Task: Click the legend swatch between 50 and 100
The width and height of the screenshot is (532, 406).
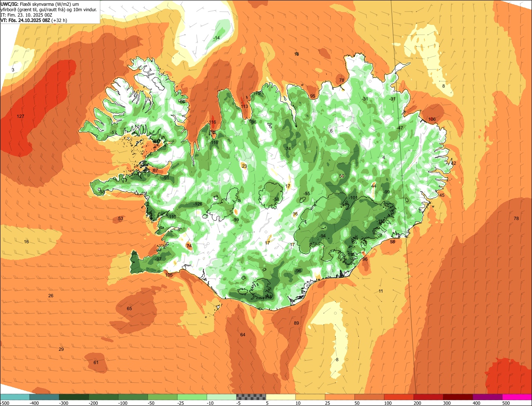Action: [x=369, y=397]
